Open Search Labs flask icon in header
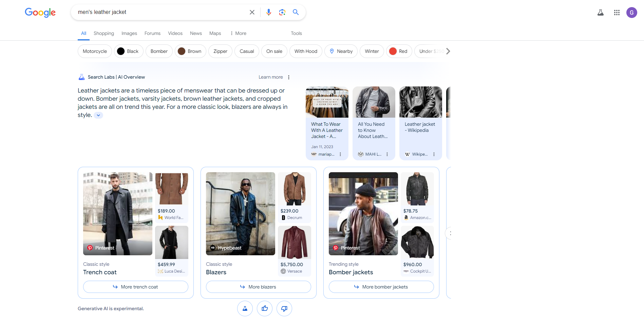The image size is (644, 319). coord(601,13)
